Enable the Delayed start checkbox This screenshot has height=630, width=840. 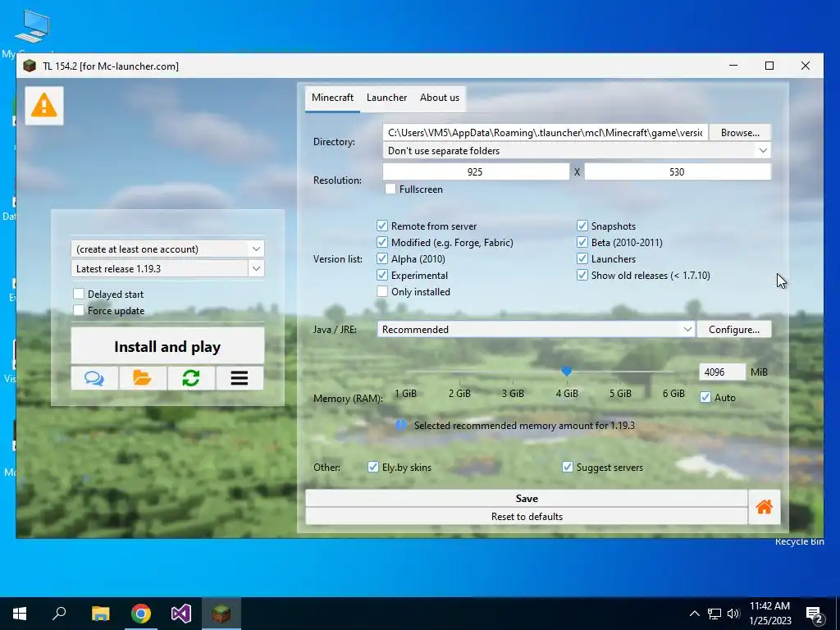tap(79, 294)
